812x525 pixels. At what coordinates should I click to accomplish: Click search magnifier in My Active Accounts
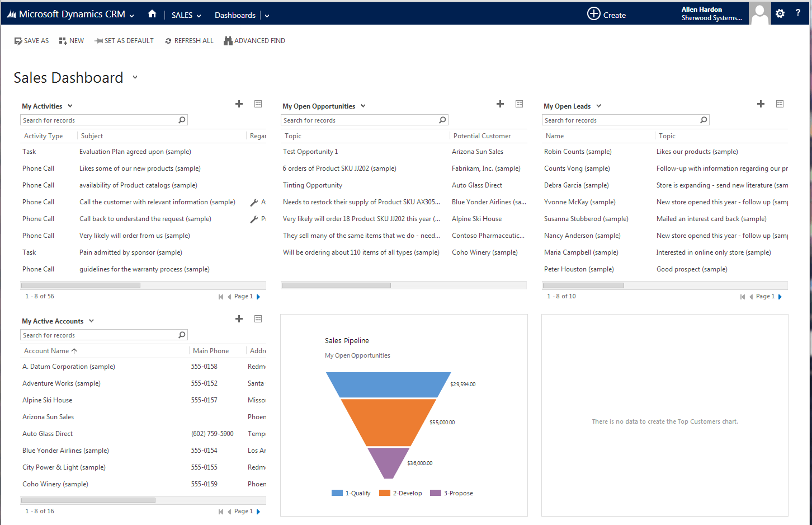[182, 335]
